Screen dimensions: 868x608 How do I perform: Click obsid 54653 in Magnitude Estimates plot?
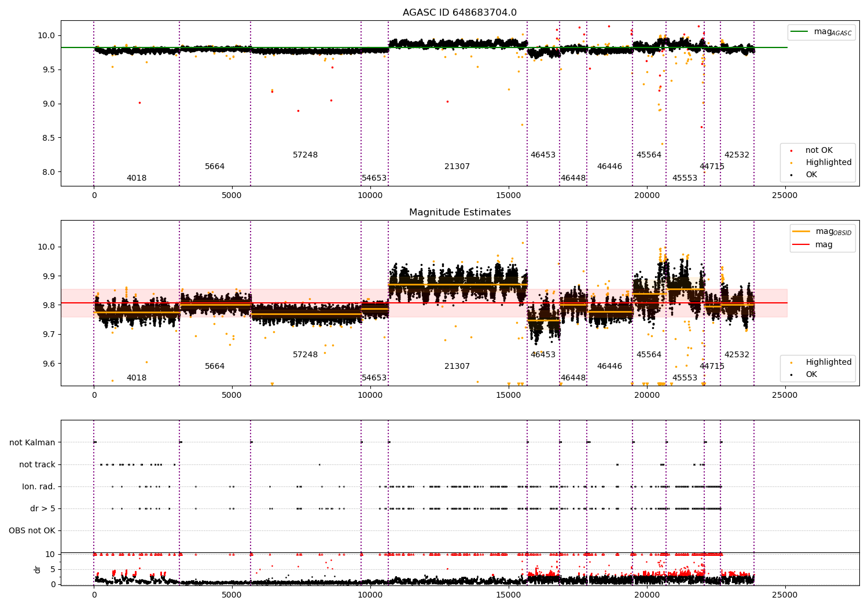coord(374,378)
